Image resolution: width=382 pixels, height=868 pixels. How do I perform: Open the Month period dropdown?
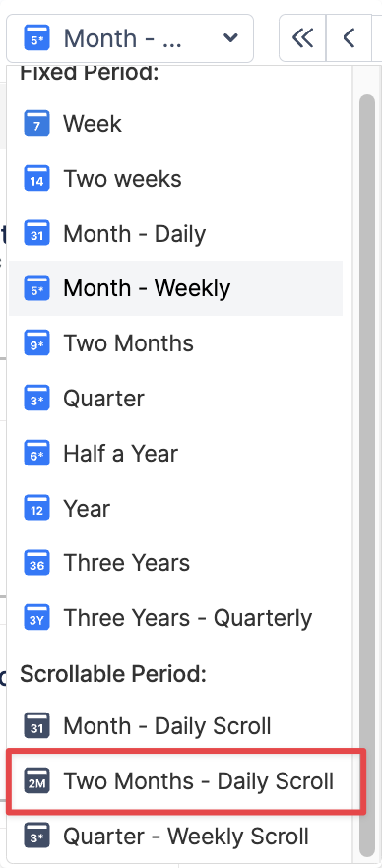coord(130,38)
